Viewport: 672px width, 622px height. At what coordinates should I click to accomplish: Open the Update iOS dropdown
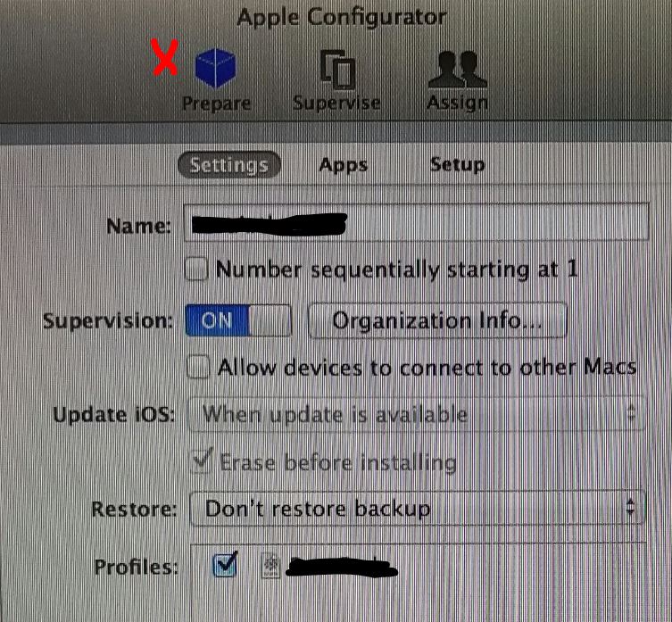pos(417,414)
